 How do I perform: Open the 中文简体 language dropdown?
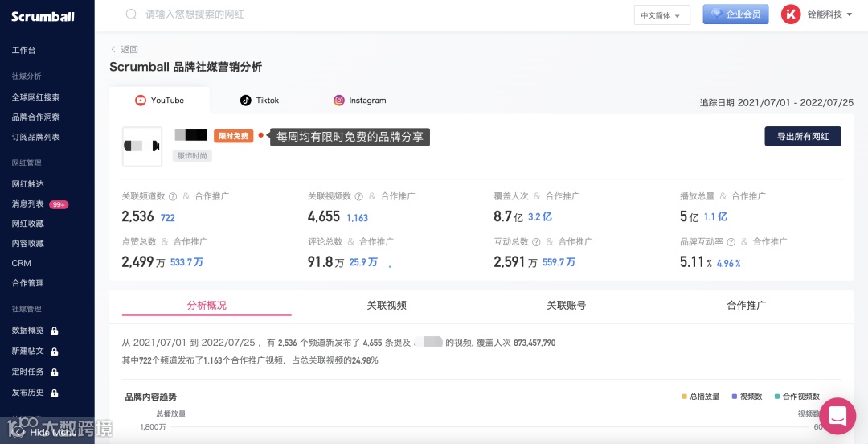[662, 15]
